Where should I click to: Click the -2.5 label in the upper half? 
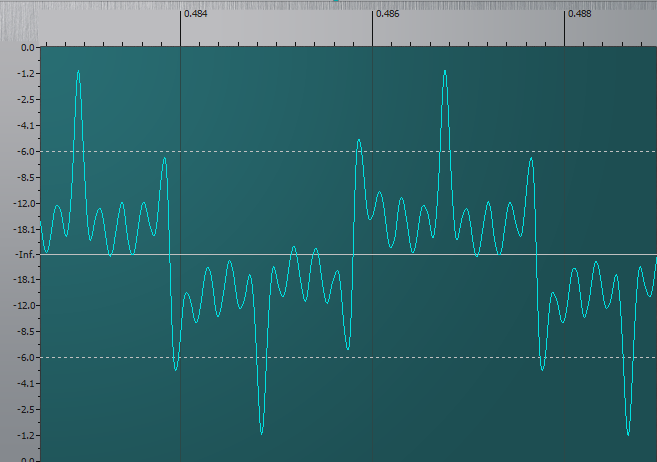(27, 99)
